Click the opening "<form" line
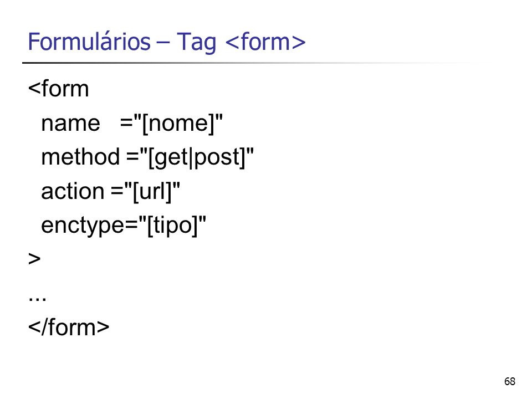The width and height of the screenshot is (532, 399). tap(58, 89)
